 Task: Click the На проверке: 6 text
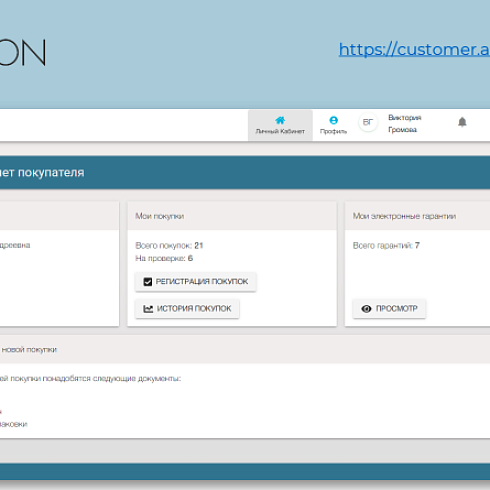164,258
